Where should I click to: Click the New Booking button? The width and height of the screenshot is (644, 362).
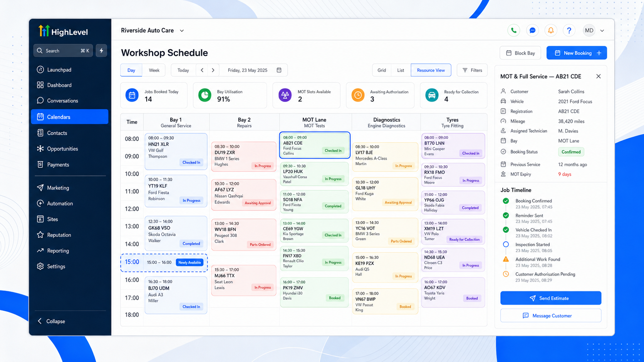[577, 53]
